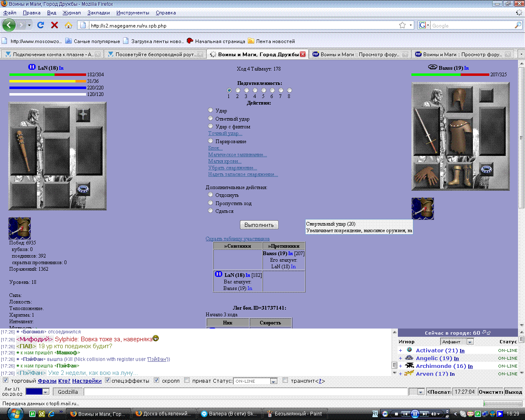Open the Закладки menu
The height and width of the screenshot is (420, 525).
click(98, 13)
